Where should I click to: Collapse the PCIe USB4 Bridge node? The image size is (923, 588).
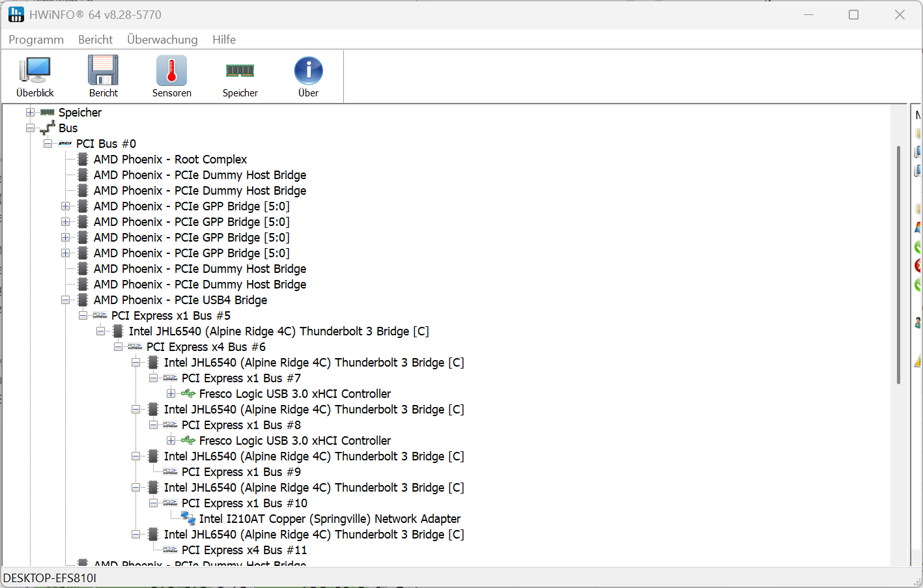[x=65, y=300]
